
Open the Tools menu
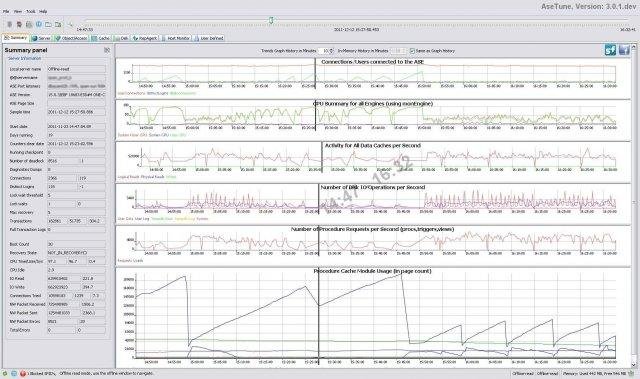(x=31, y=11)
